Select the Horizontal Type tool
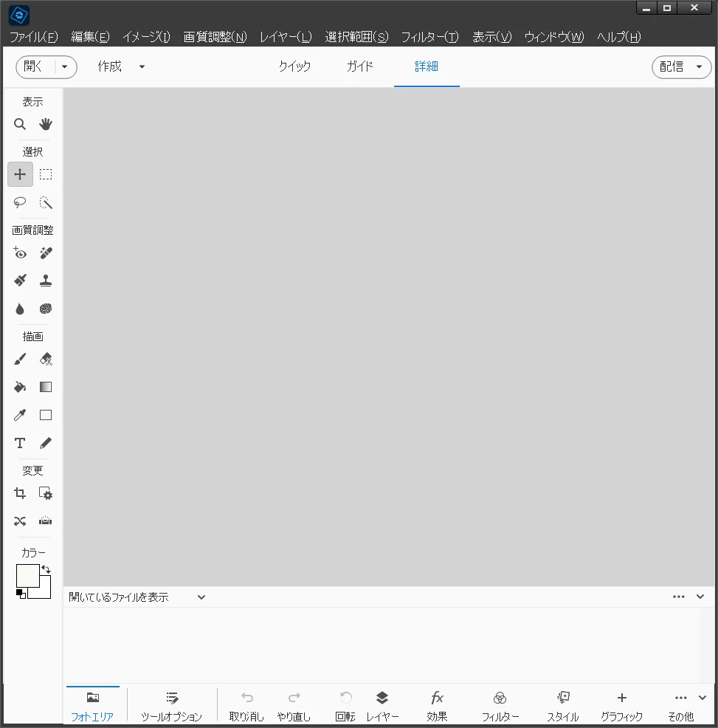 [x=19, y=443]
